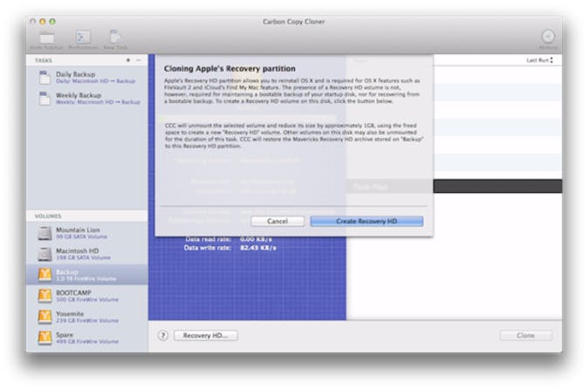Image resolution: width=588 pixels, height=390 pixels.
Task: Click the Clone button
Action: pos(526,335)
